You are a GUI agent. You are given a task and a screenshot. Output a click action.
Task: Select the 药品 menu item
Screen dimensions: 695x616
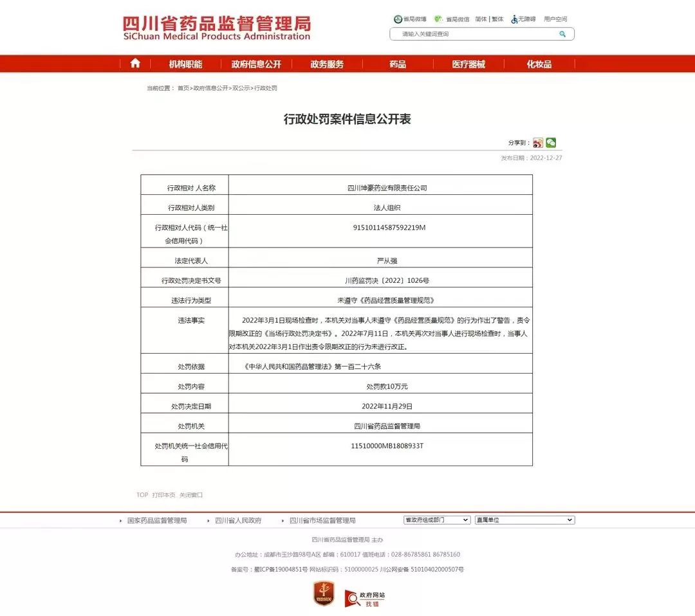396,63
